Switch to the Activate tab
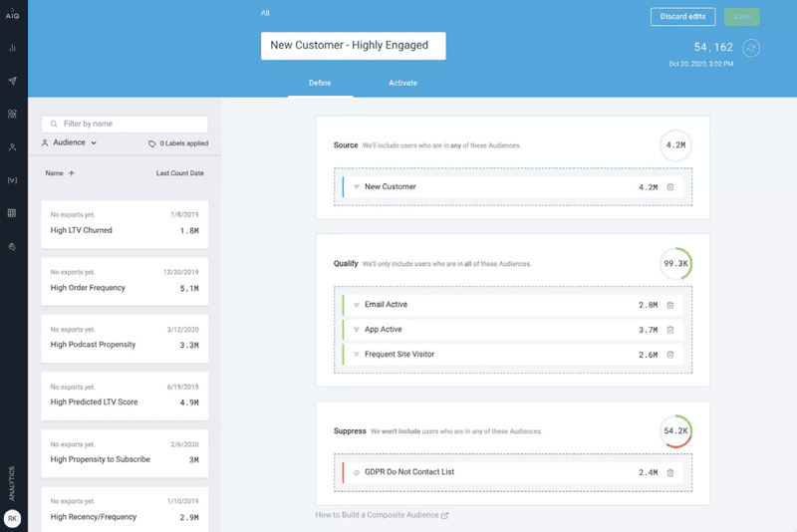Image resolution: width=797 pixels, height=532 pixels. click(x=403, y=83)
